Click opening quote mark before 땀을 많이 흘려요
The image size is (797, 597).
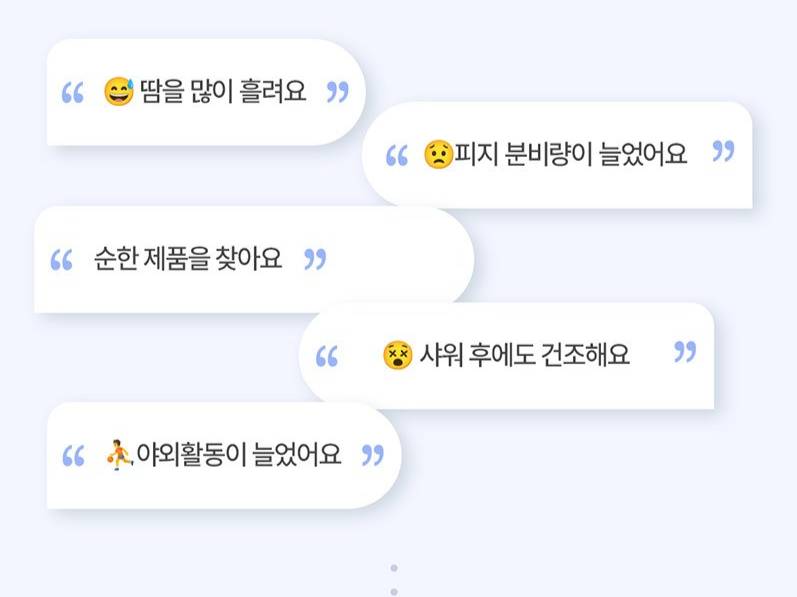[73, 95]
